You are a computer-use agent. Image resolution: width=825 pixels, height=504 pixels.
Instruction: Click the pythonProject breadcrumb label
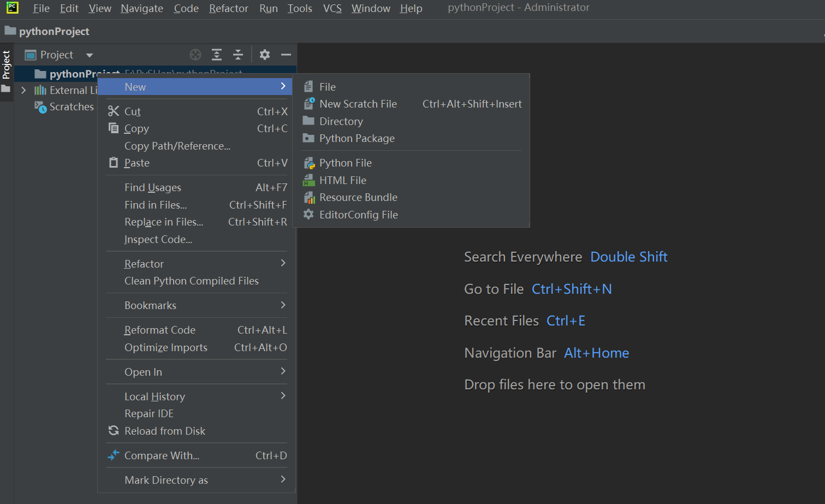(54, 31)
